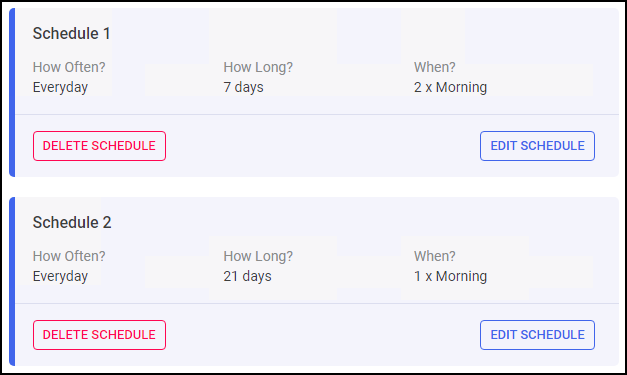Screen dimensions: 627x375
Task: Click 'Everyday' under Schedule 2
Action: (60, 277)
